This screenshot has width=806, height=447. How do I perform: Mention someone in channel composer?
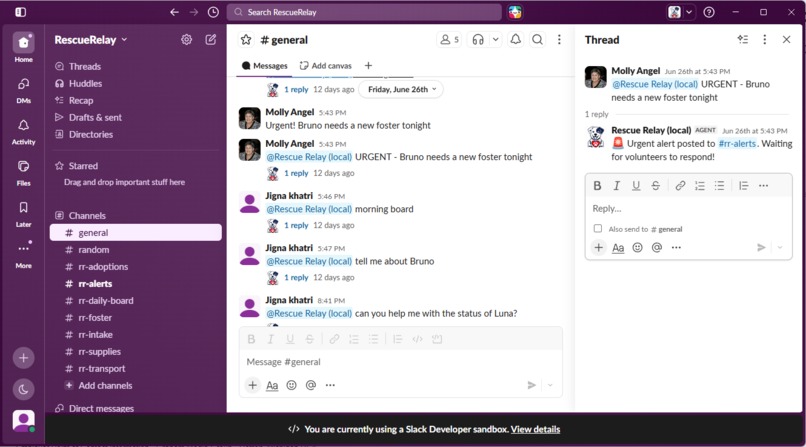(310, 385)
